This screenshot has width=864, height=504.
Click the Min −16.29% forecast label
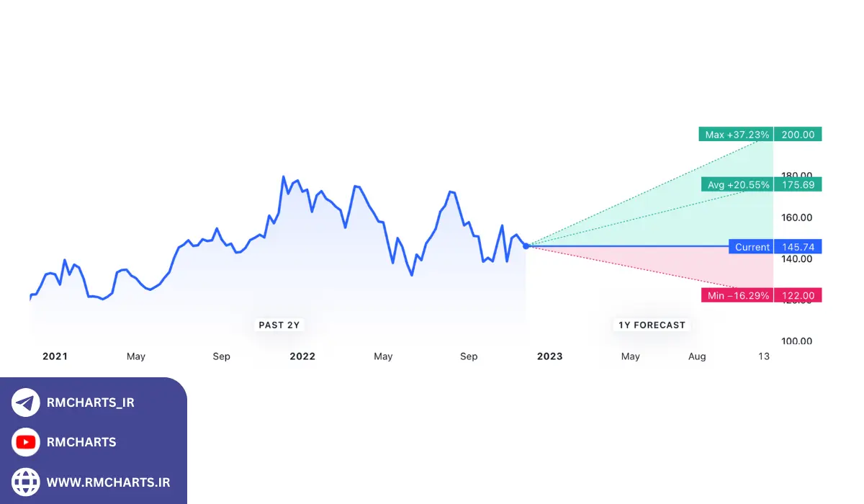[x=737, y=295]
